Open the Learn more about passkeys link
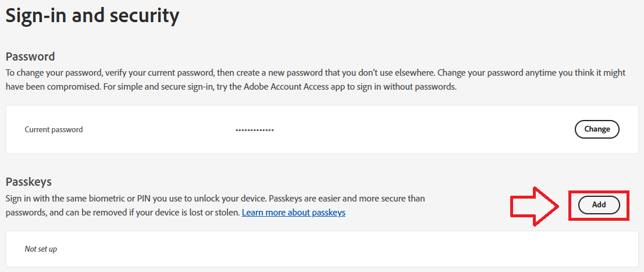 click(x=293, y=213)
